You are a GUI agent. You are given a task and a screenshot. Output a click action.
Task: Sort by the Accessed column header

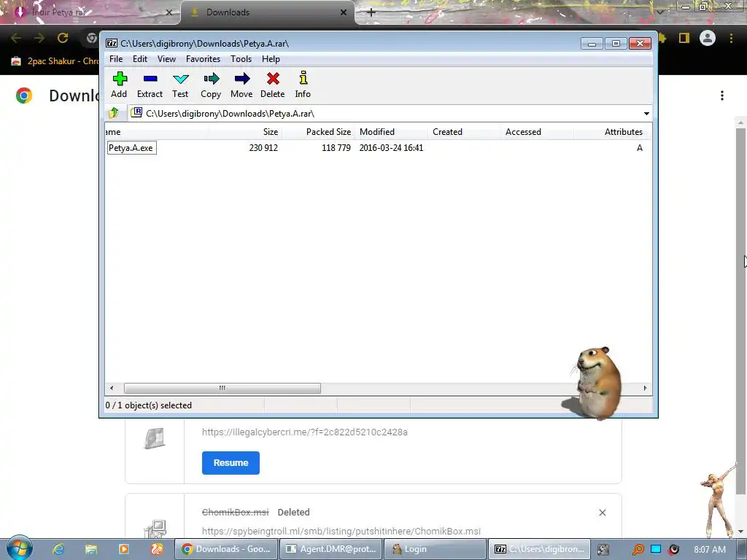tap(537, 132)
